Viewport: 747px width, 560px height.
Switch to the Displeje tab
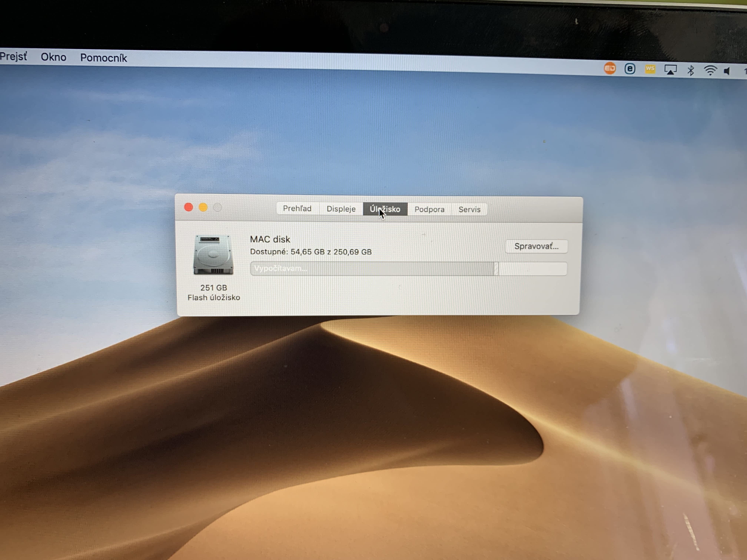pyautogui.click(x=341, y=209)
